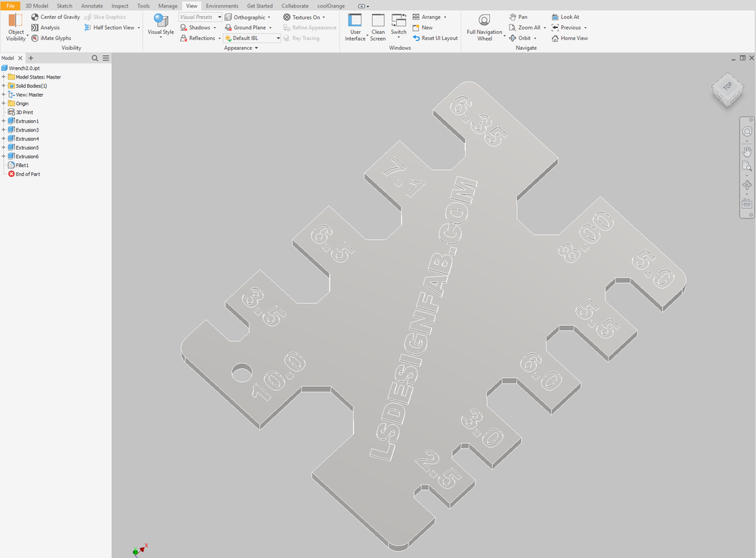Select the Half Section View tool
The image size is (756, 558).
pos(110,27)
